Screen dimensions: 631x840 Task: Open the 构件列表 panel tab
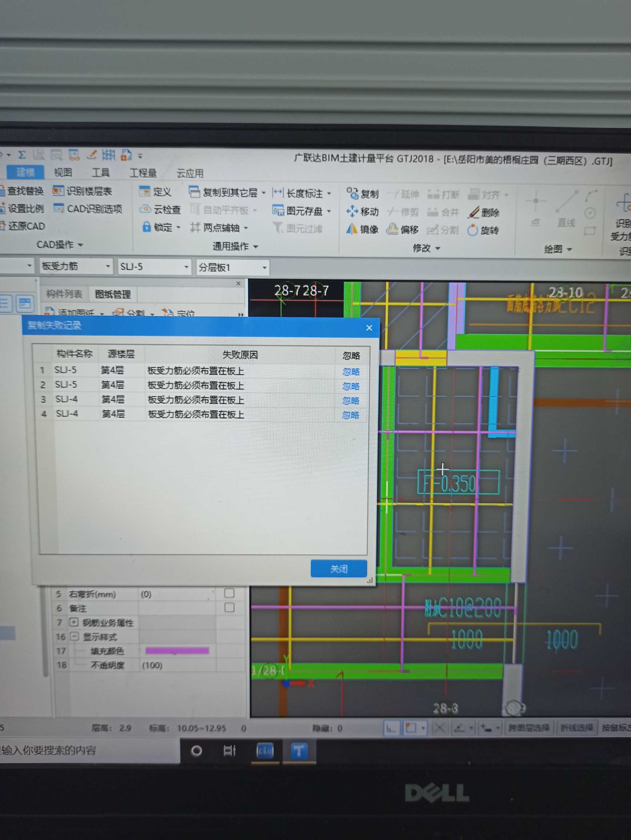coord(64,294)
